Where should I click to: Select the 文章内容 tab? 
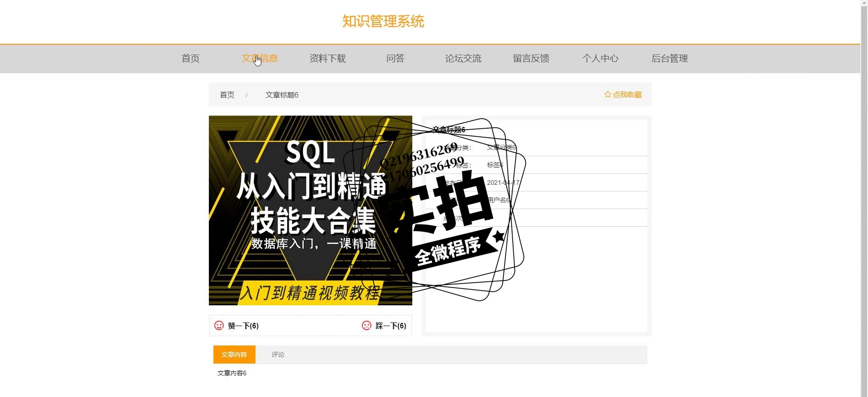coord(234,355)
